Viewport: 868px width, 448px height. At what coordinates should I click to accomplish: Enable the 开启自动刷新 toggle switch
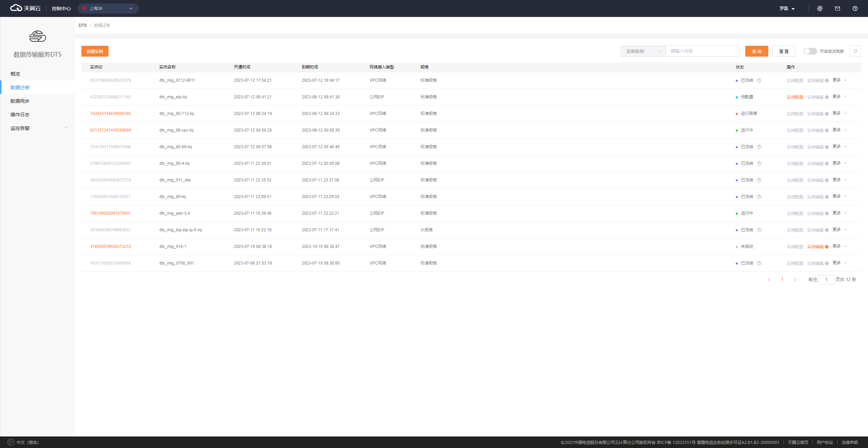[x=810, y=51]
